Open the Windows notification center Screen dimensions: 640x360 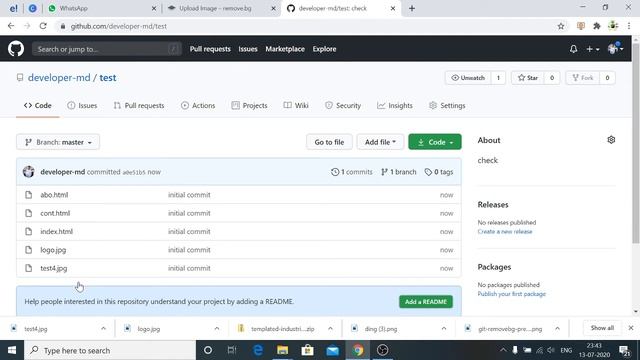tap(624, 350)
